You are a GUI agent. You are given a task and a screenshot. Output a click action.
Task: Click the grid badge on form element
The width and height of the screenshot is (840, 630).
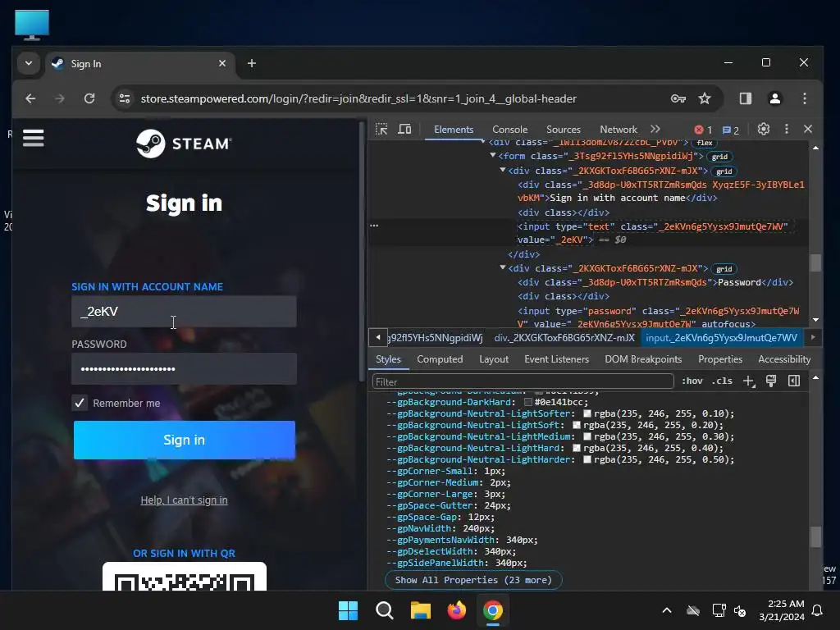pos(719,157)
